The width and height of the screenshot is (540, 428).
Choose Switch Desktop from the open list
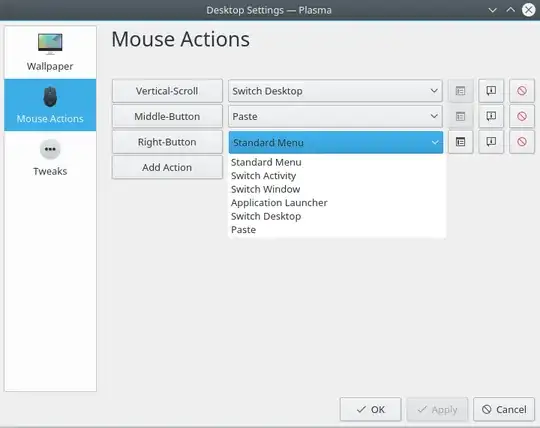[337, 216]
